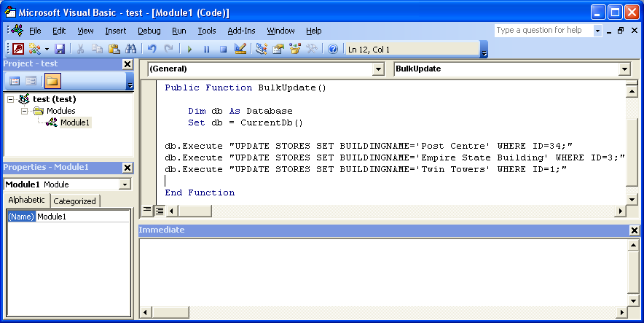Open the Run menu
Image resolution: width=644 pixels, height=323 pixels.
click(x=179, y=31)
